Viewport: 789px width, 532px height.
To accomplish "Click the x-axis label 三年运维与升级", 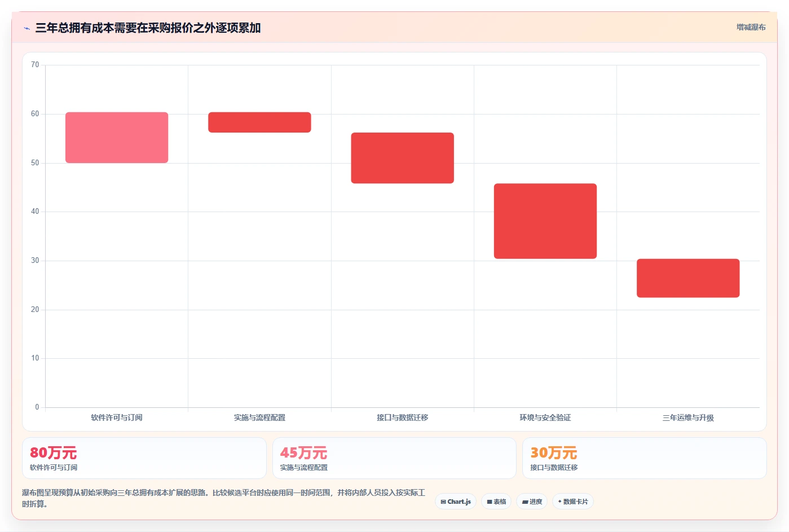I will pyautogui.click(x=688, y=417).
